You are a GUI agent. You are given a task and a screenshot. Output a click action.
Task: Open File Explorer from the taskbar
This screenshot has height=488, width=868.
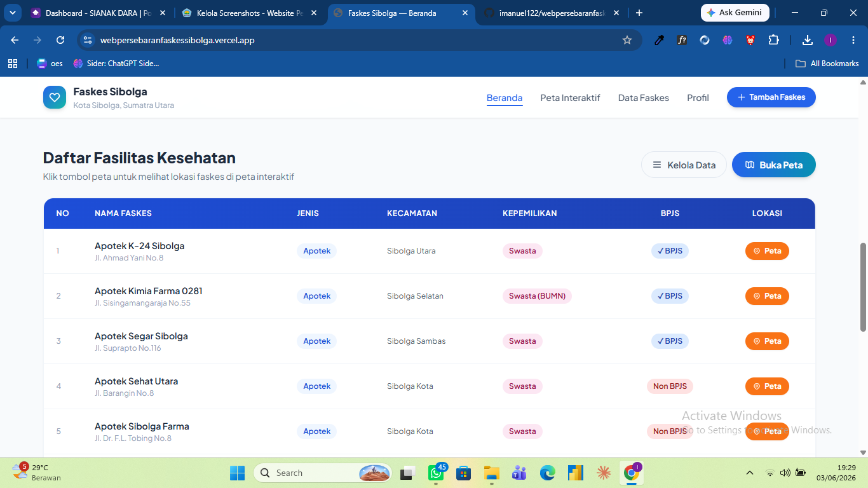click(x=491, y=473)
